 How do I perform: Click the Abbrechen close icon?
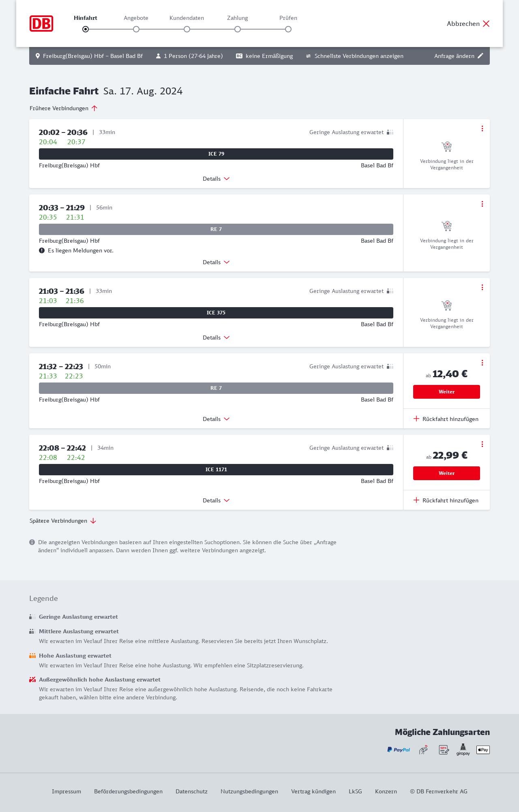(x=486, y=24)
